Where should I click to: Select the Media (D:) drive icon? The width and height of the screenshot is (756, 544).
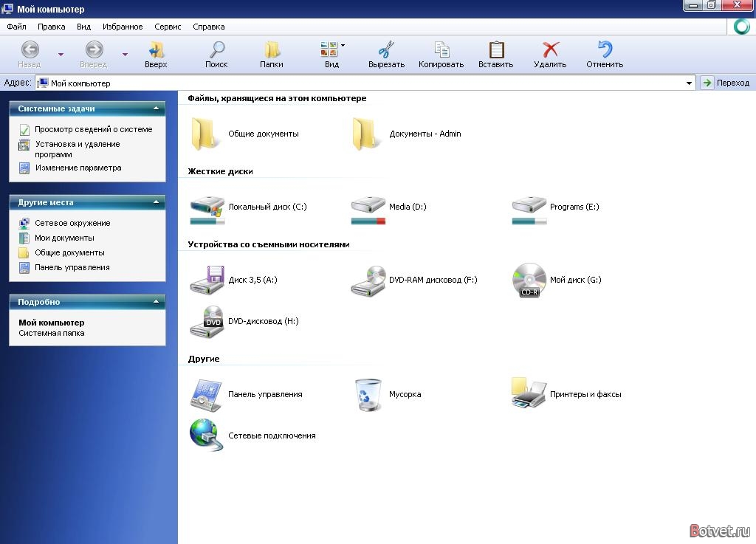pyautogui.click(x=368, y=205)
